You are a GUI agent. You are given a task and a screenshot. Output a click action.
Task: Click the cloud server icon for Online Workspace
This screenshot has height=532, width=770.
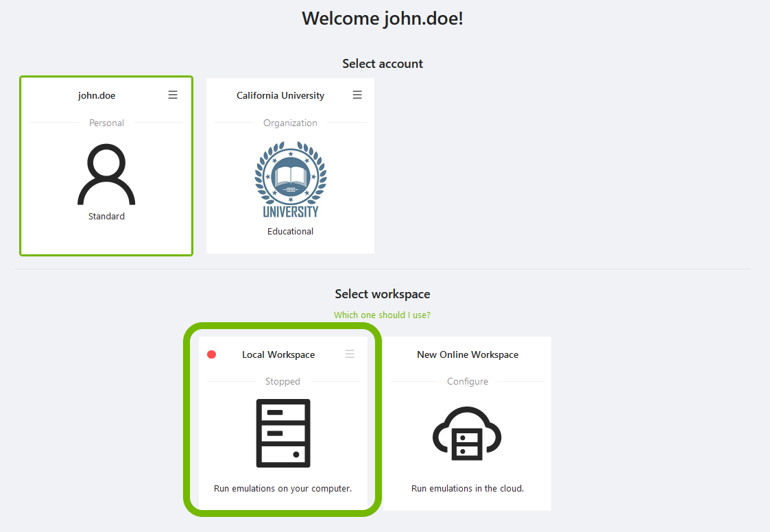point(468,433)
